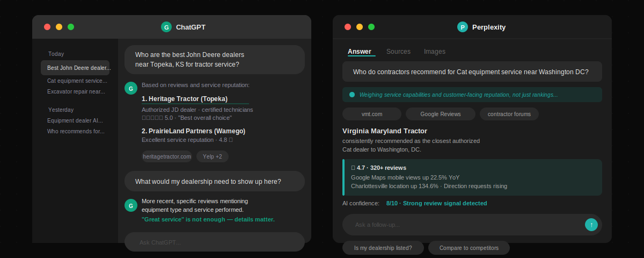Click 'PrairieLand Partners (Wamego)' result heading

pos(194,131)
